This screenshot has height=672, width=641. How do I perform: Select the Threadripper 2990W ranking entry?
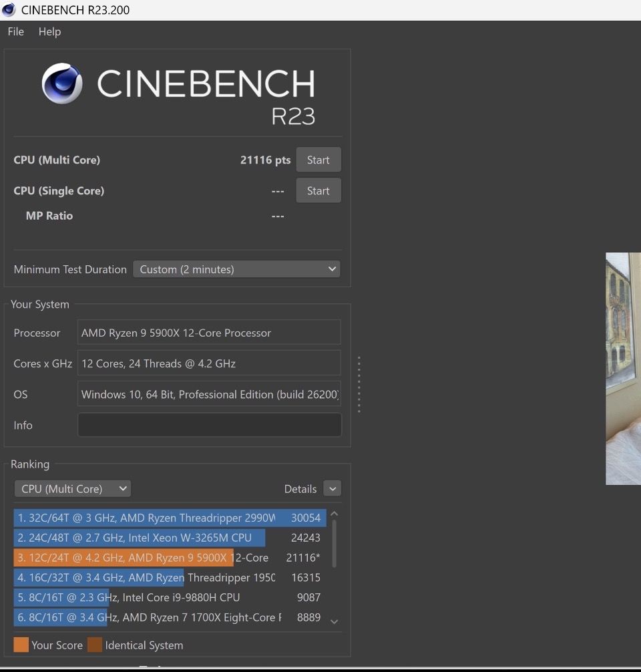coord(167,518)
